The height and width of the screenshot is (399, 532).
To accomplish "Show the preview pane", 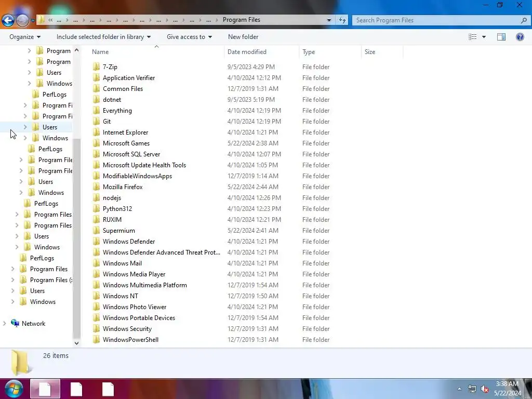I will (501, 37).
